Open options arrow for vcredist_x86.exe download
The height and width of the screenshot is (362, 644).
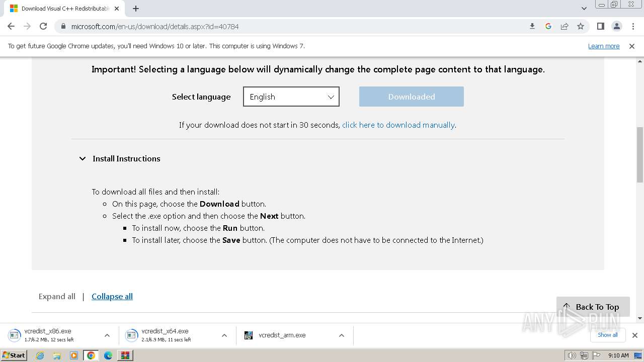(107, 335)
